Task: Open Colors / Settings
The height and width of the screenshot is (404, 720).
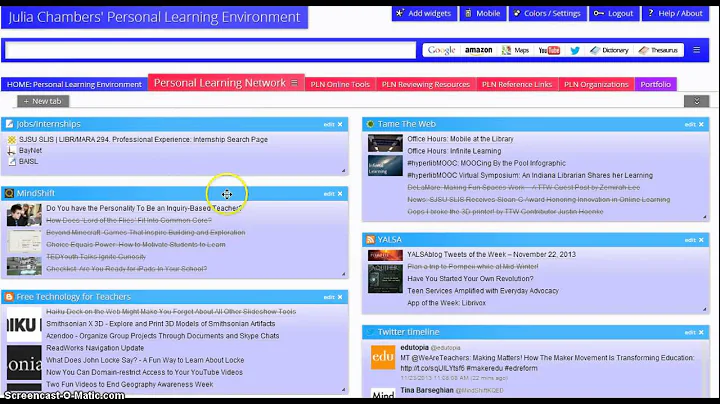Action: (547, 13)
